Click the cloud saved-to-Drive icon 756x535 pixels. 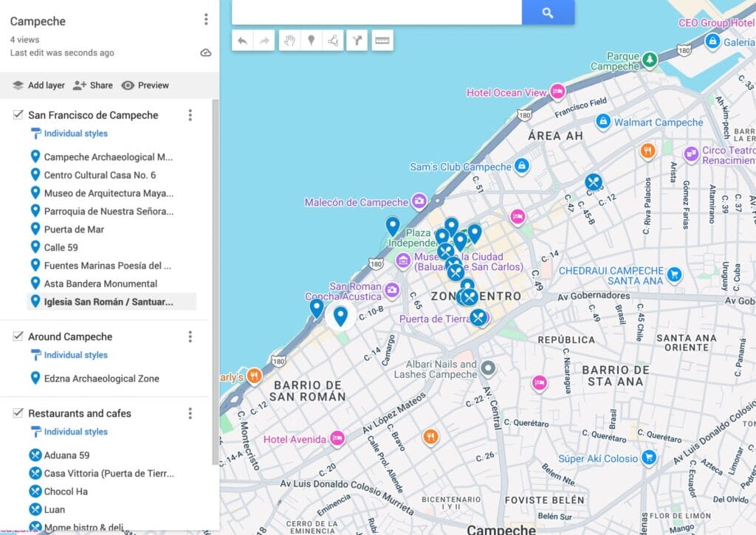click(205, 53)
